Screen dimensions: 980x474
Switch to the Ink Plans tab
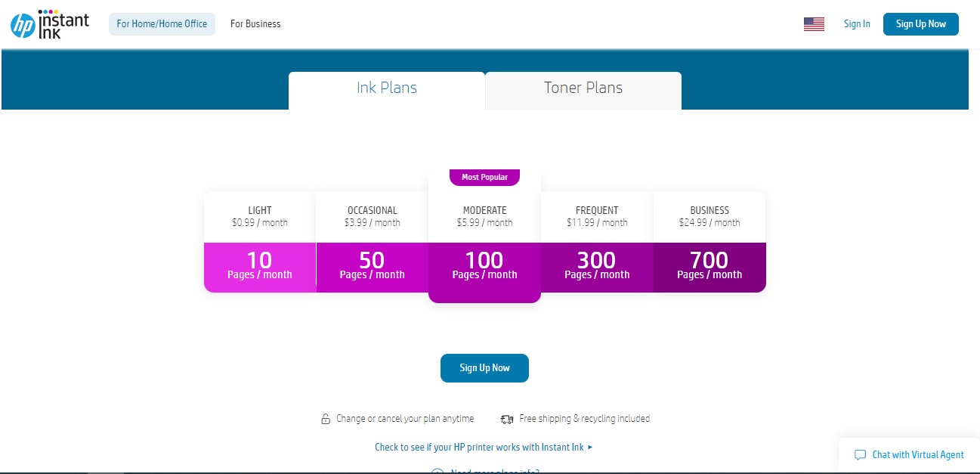386,88
